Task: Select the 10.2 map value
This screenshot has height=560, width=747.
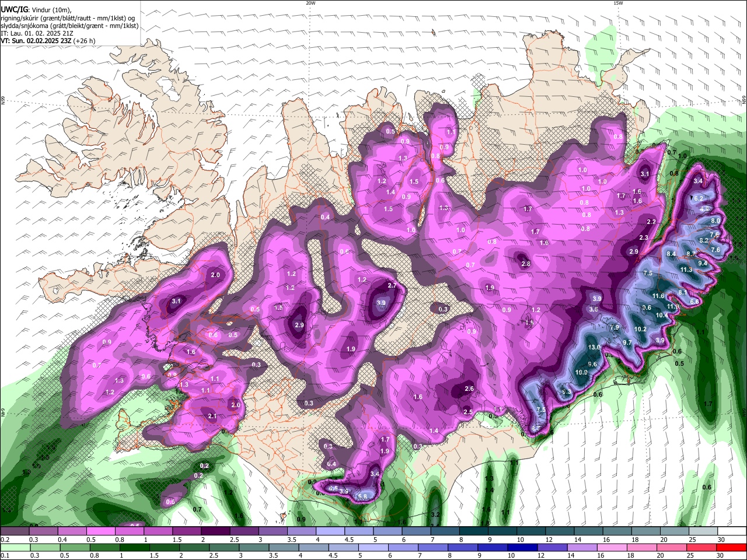Action: 640,329
